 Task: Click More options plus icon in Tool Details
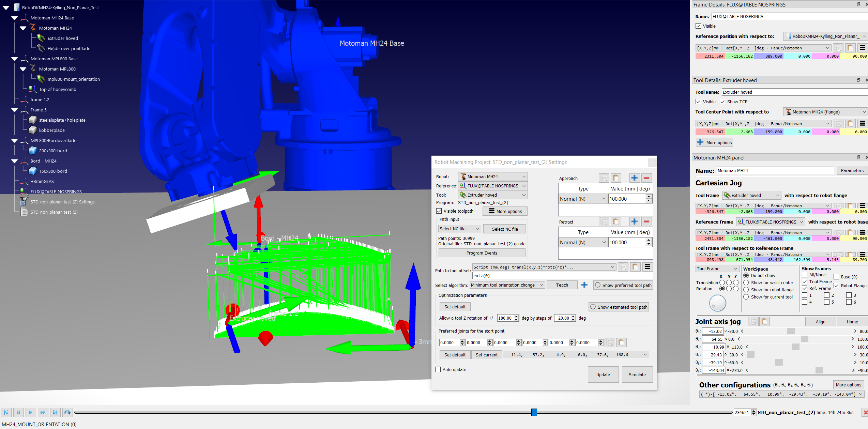click(x=700, y=142)
